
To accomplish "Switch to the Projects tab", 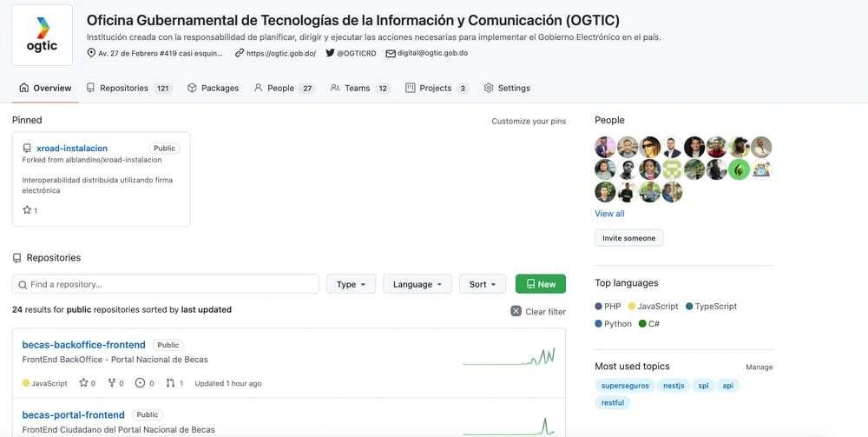I will pyautogui.click(x=437, y=88).
